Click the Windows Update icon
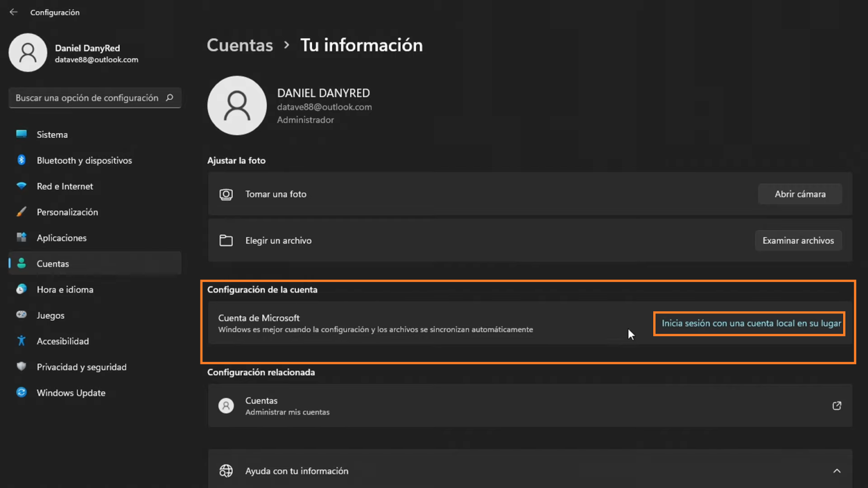The image size is (868, 488). pos(21,393)
